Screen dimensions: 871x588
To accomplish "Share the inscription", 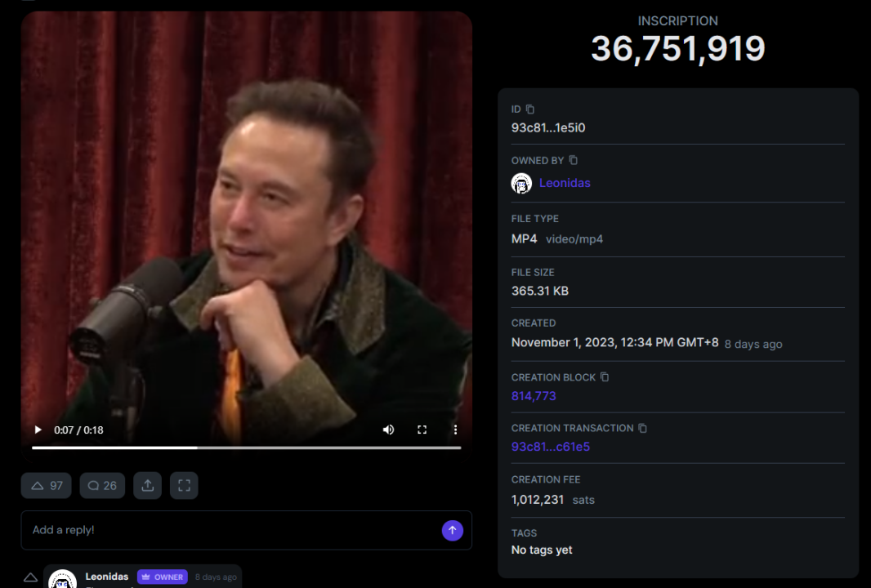I will 148,485.
